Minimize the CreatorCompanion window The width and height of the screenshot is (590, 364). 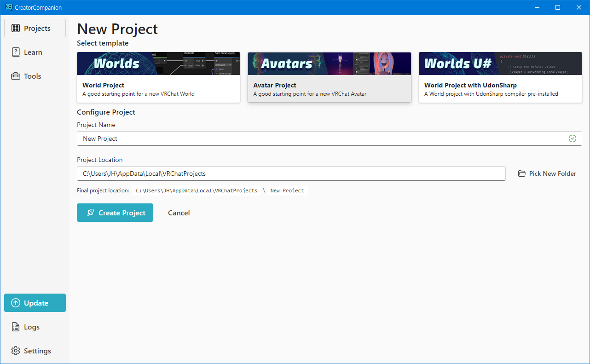tap(537, 7)
